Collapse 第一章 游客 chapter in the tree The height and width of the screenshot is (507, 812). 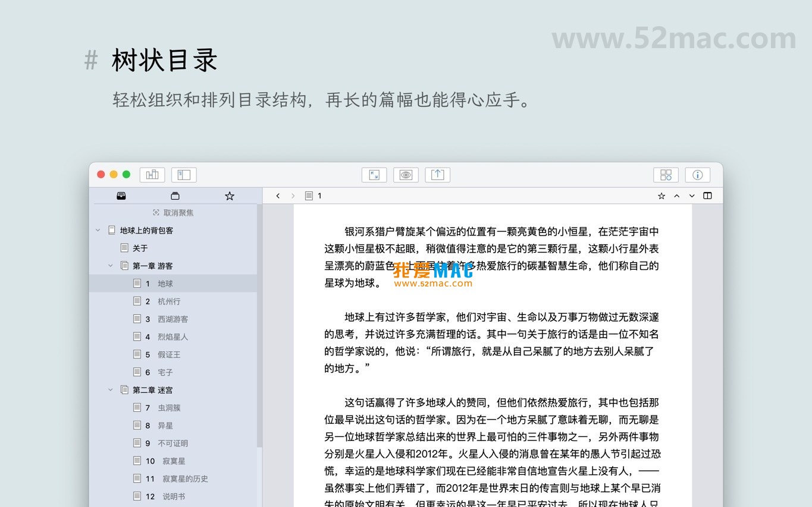point(110,266)
